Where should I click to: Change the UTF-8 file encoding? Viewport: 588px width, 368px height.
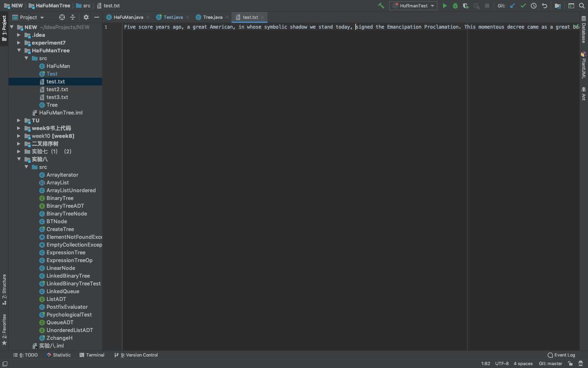pos(502,364)
